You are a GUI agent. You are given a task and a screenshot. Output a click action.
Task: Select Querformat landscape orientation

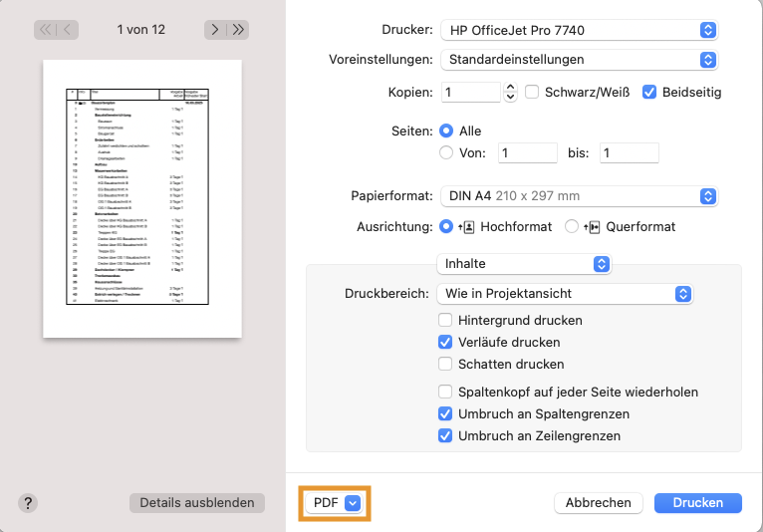tap(572, 226)
